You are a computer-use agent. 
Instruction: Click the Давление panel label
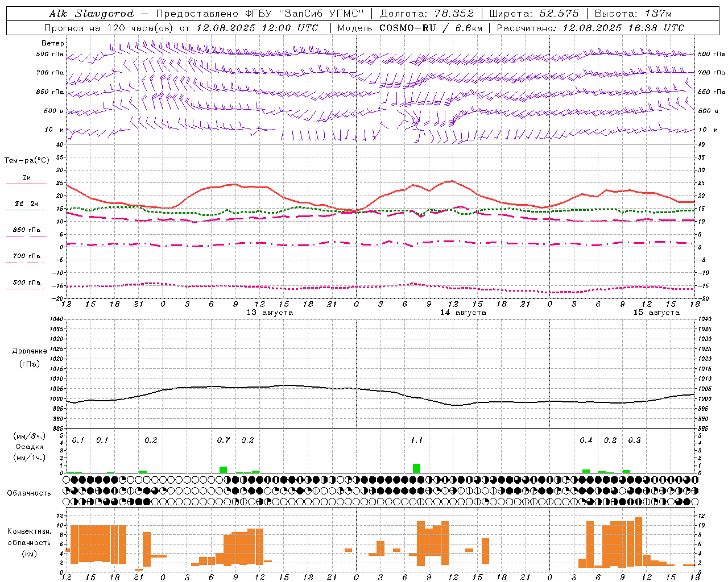pyautogui.click(x=30, y=351)
